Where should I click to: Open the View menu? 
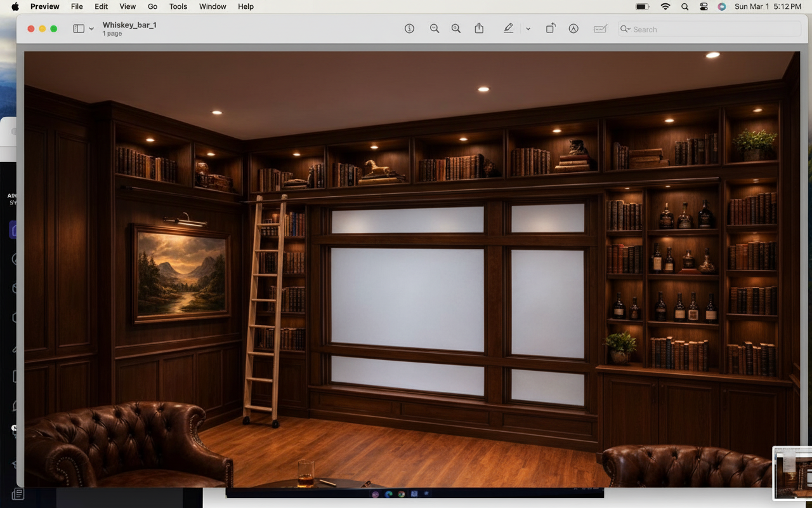tap(128, 6)
